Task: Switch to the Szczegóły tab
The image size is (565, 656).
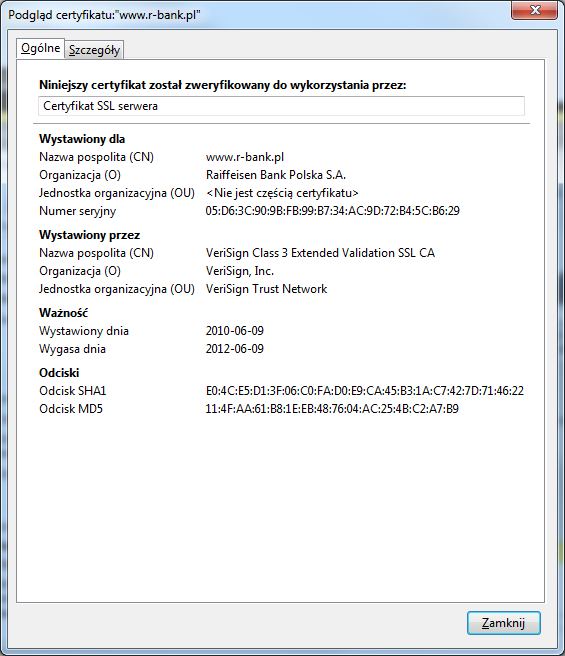Action: [x=94, y=50]
